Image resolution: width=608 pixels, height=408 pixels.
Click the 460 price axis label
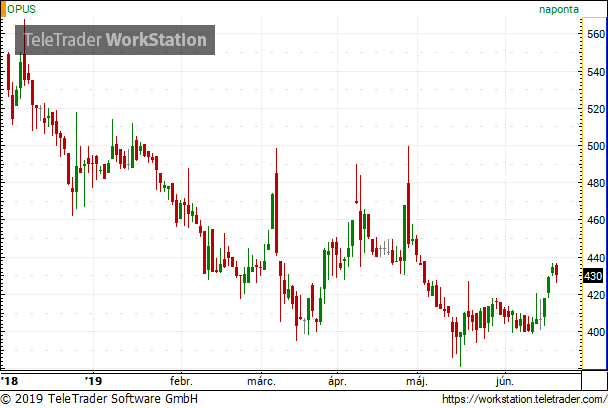point(596,220)
